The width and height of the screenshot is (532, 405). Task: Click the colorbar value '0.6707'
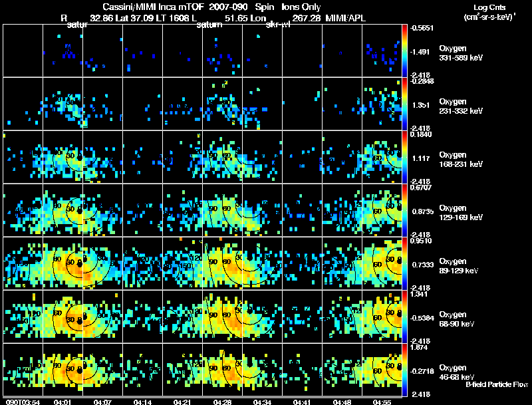coord(421,188)
